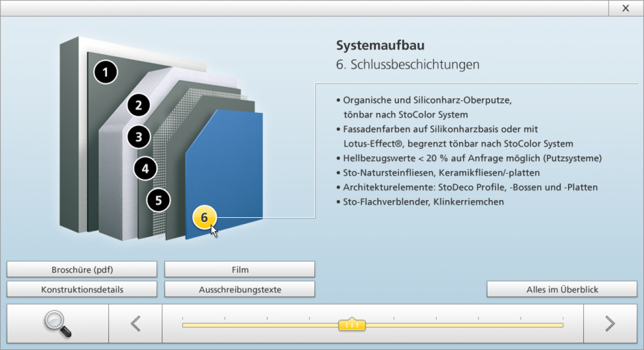
Task: Advance to next step with right arrow
Action: [610, 324]
